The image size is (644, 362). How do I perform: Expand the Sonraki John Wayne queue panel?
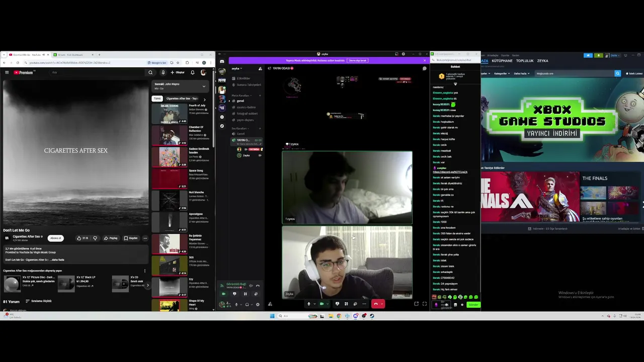[204, 86]
